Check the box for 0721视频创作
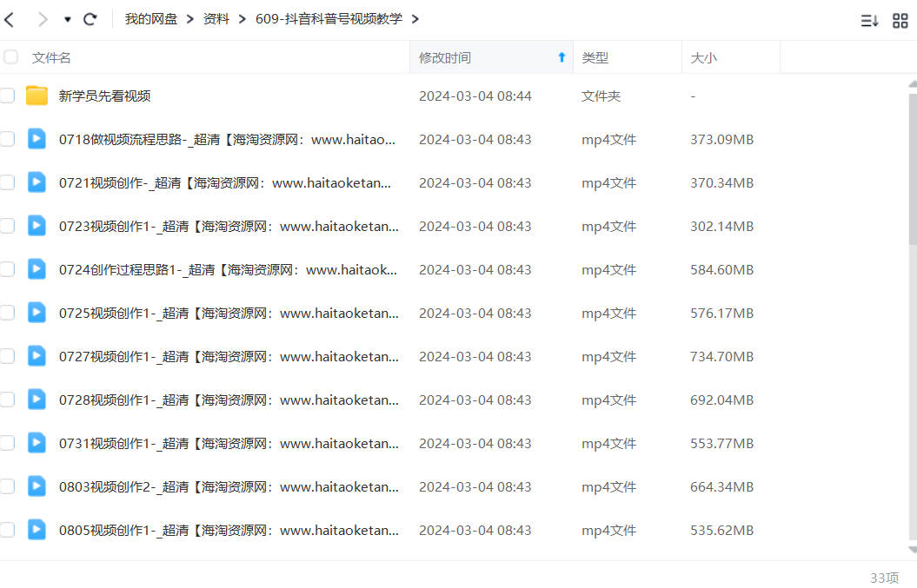This screenshot has width=917, height=588. tap(7, 182)
